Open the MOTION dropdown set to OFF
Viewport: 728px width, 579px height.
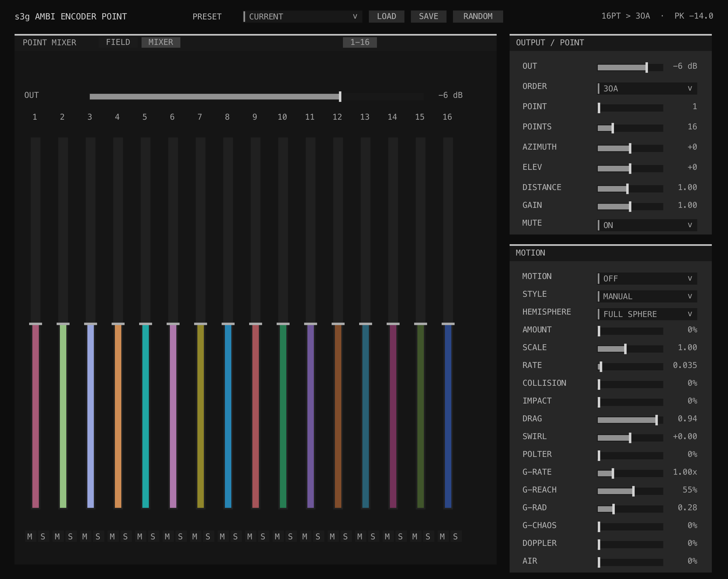647,278
